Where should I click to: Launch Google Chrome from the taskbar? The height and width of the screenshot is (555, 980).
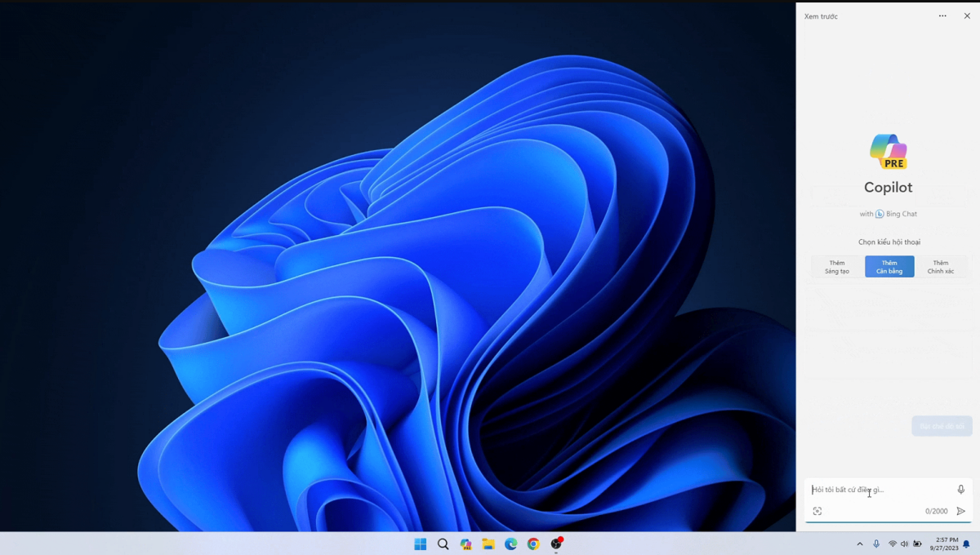pos(533,544)
